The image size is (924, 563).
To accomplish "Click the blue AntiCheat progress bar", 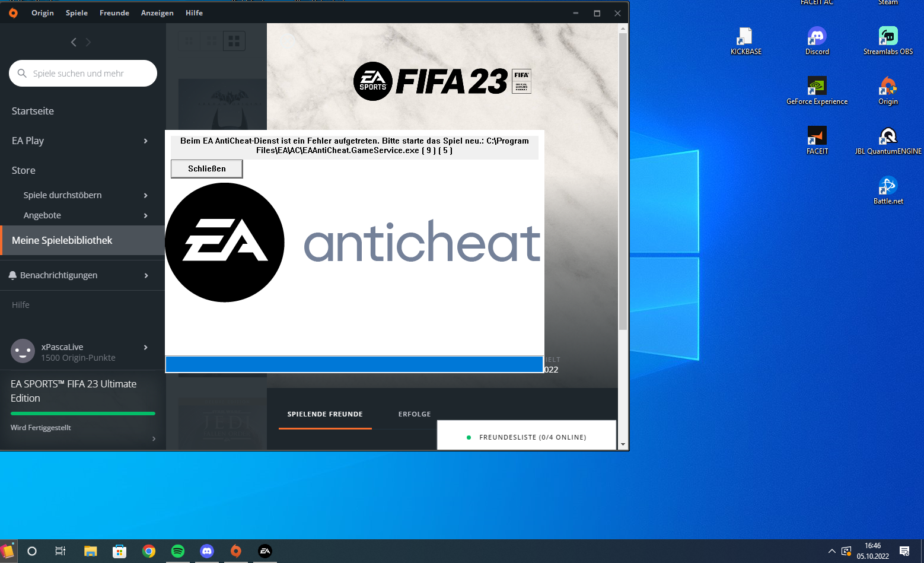I will tap(354, 364).
